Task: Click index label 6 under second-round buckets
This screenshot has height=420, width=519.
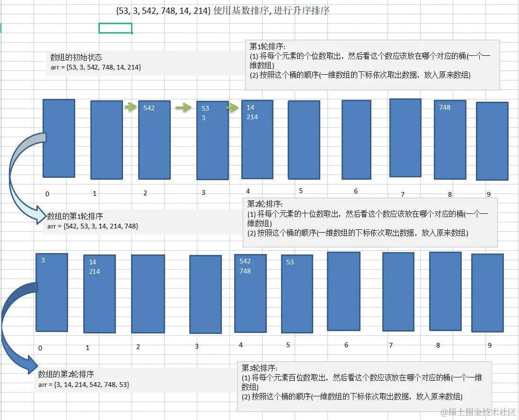Action: (x=346, y=345)
